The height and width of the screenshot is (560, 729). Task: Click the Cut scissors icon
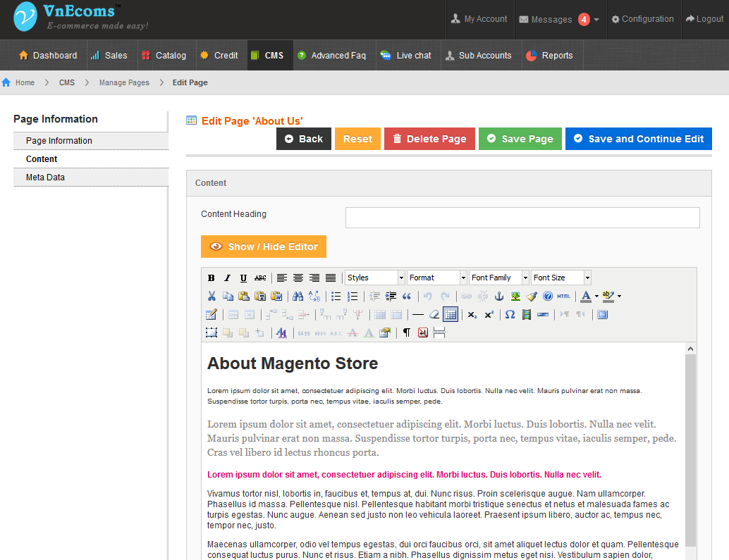(212, 297)
